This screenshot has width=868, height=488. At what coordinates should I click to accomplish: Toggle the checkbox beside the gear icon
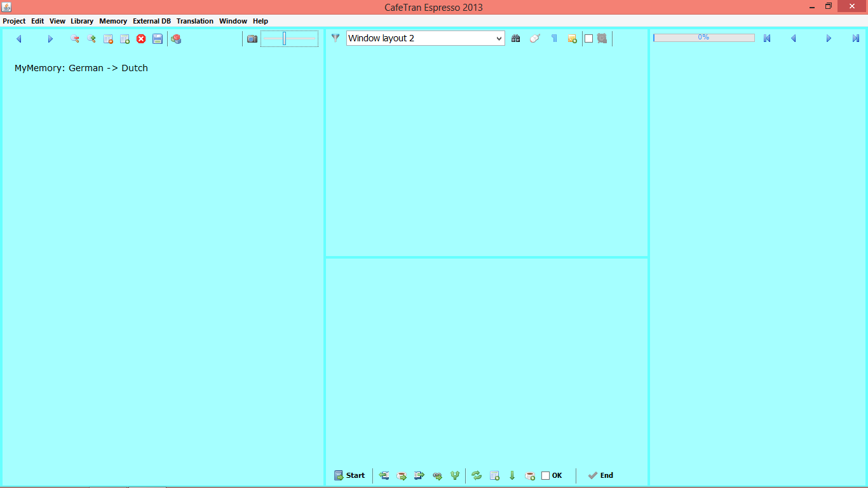click(588, 39)
